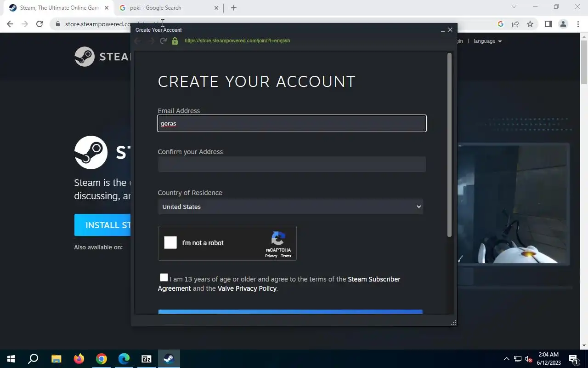Click the green padlock in popup window
Image resolution: width=588 pixels, height=368 pixels.
tap(175, 41)
